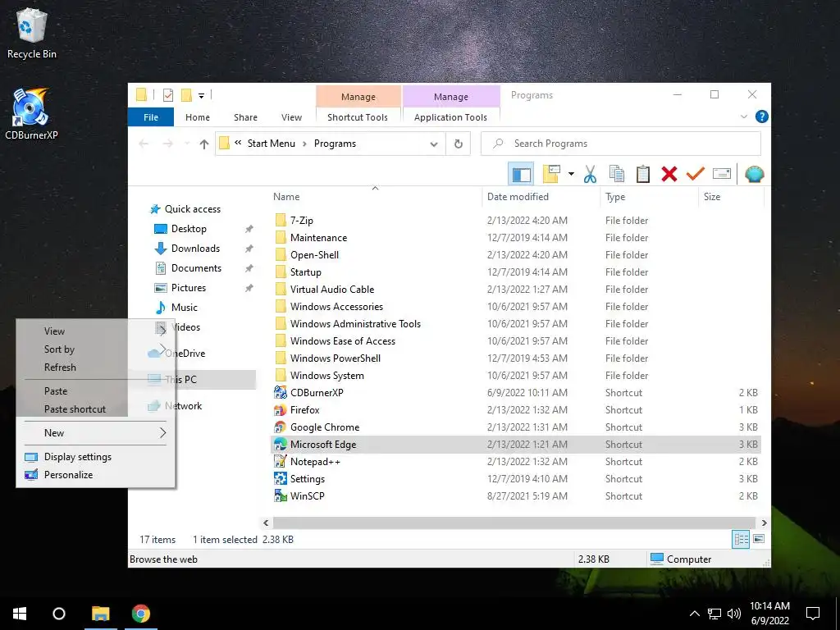Image resolution: width=840 pixels, height=630 pixels.
Task: Select the 7-Zip folder icon
Action: pos(281,220)
